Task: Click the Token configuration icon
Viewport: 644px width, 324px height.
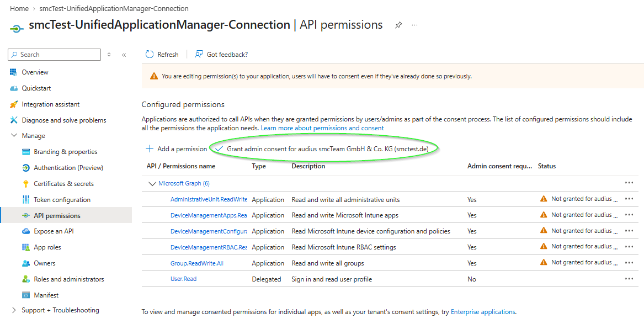Action: tap(26, 200)
